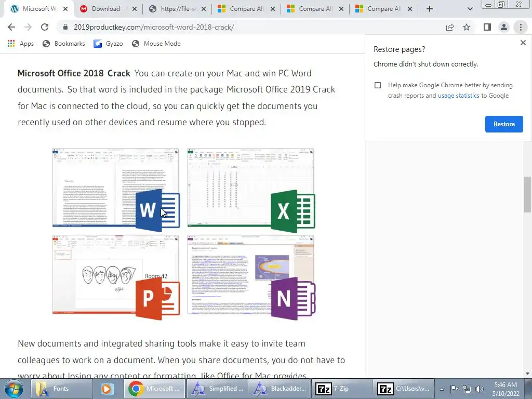Click the page vertical scrollbar thumb

coord(527,194)
